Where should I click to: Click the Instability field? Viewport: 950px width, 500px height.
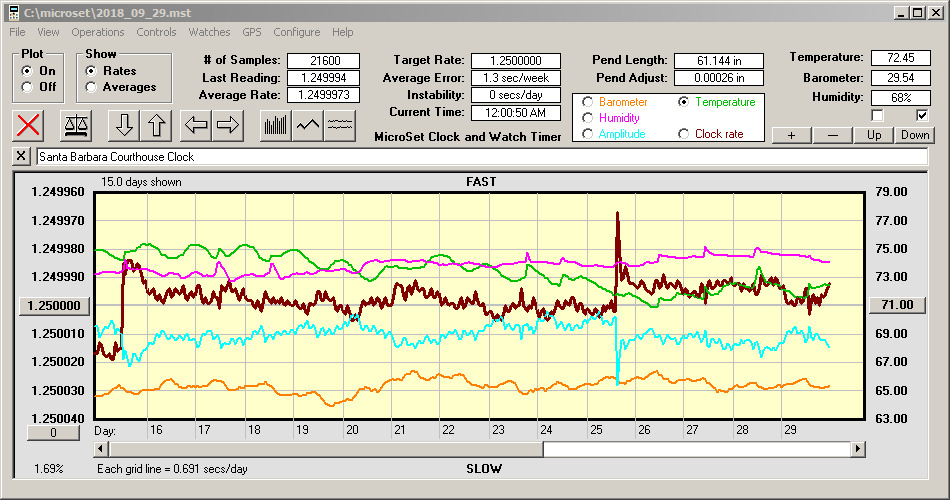tap(516, 95)
